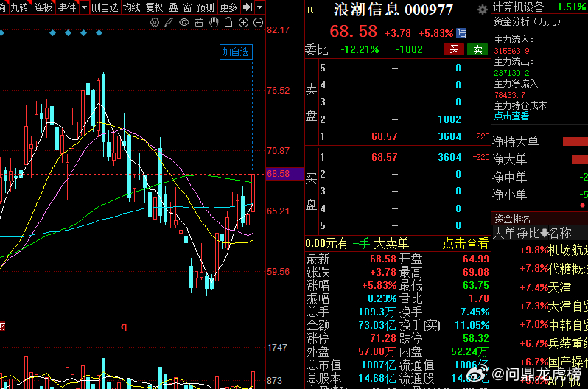
Task: Click 删自选 to remove from watchlist
Action: pyautogui.click(x=105, y=7)
